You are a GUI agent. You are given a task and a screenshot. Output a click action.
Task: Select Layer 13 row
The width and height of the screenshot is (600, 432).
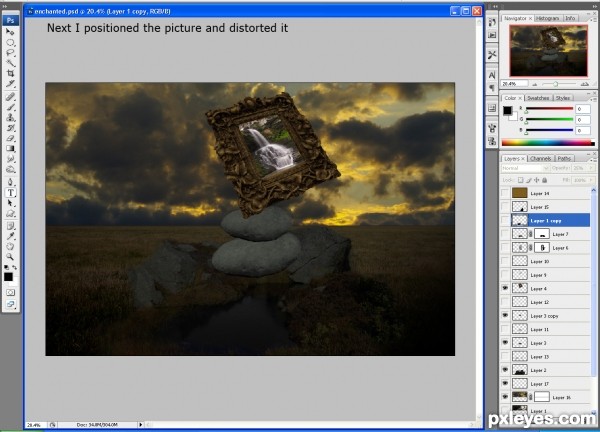tap(546, 356)
